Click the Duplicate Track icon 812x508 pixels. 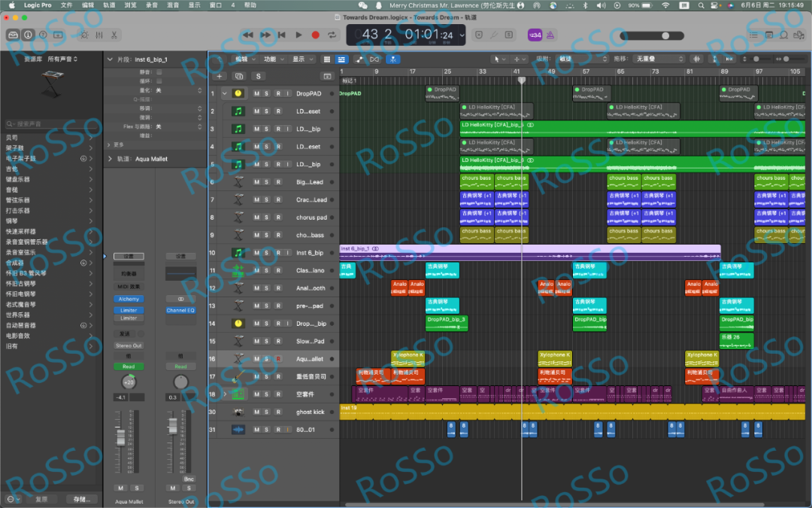click(239, 76)
